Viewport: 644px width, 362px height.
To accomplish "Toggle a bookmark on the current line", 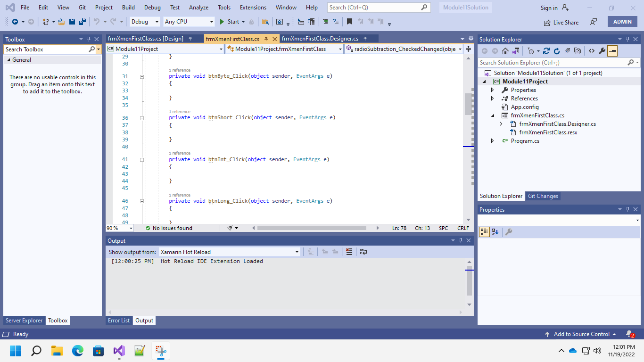I will 349,22.
